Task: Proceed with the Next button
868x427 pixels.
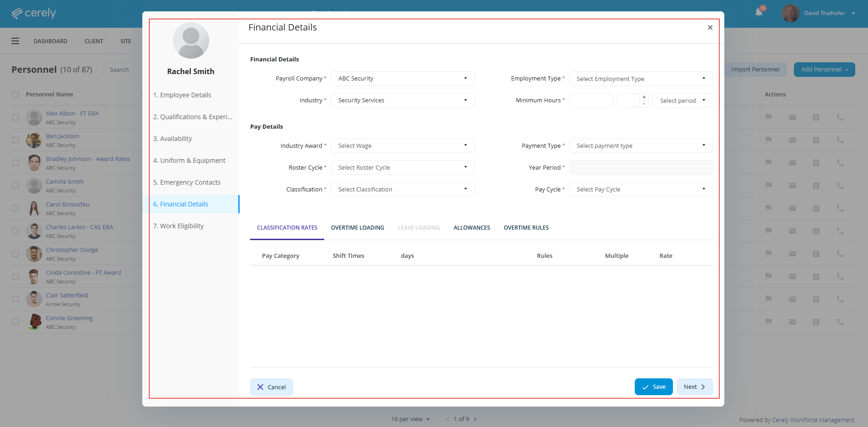Action: 694,387
